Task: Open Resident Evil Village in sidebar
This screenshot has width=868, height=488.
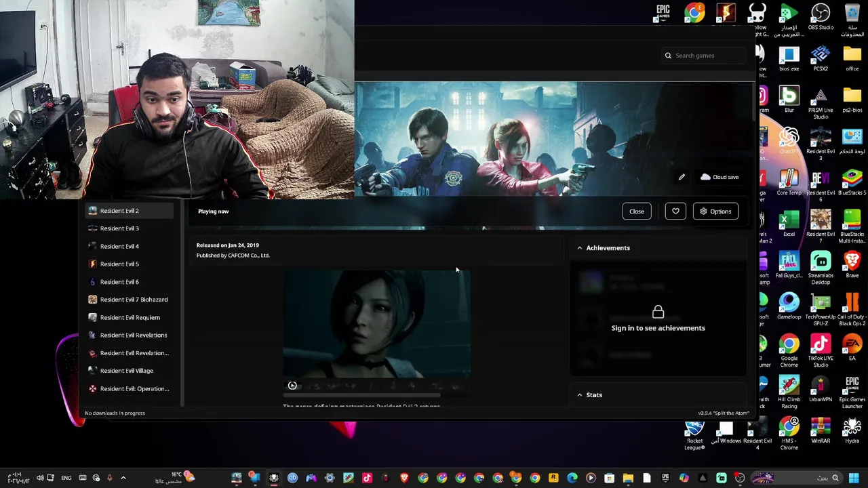Action: click(x=130, y=371)
